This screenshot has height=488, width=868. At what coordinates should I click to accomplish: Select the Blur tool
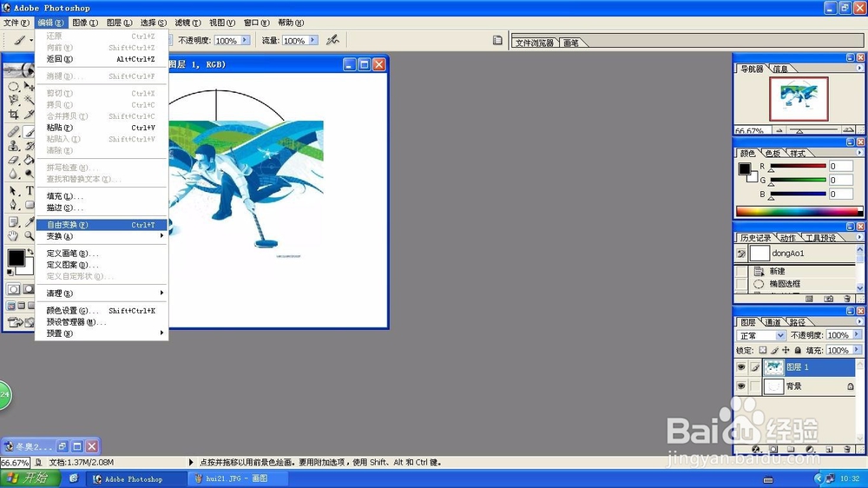pyautogui.click(x=13, y=174)
